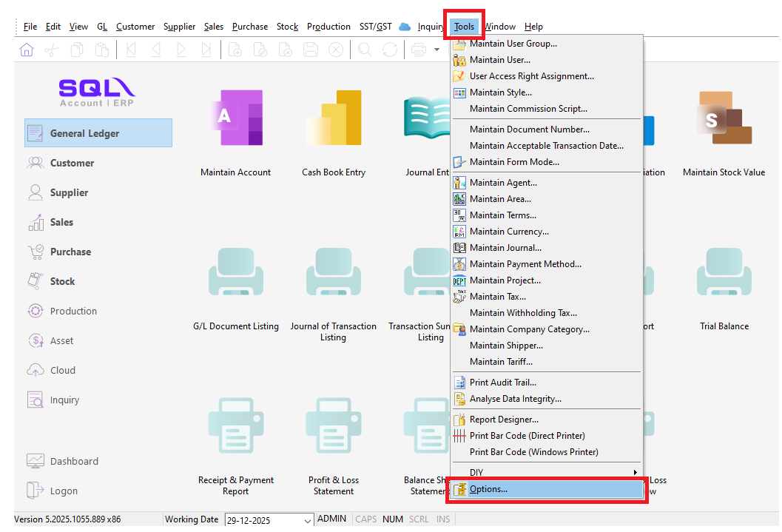
Task: Open the print icon dropdown arrow
Action: [x=436, y=50]
